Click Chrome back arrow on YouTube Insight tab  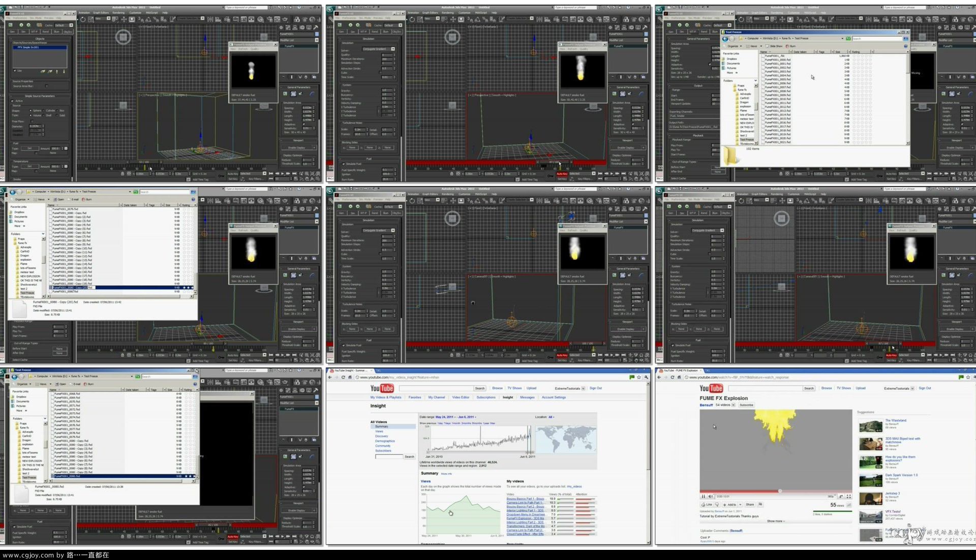(x=330, y=377)
